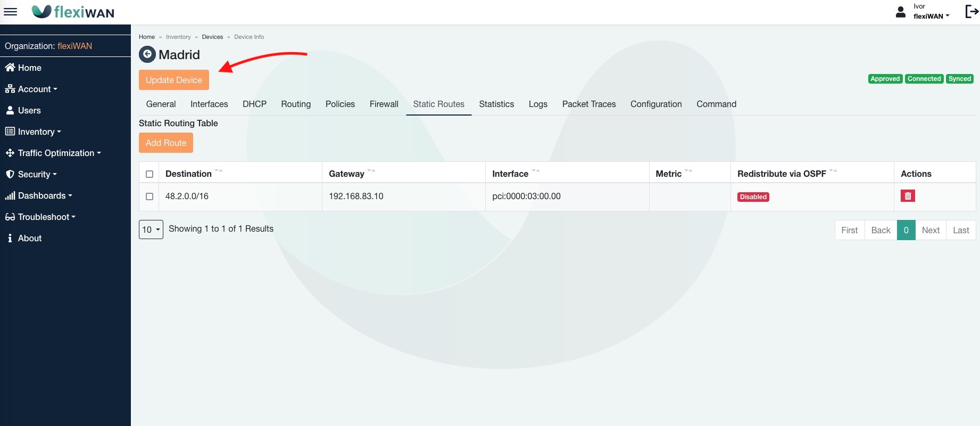Click the Add Route button
The height and width of the screenshot is (426, 980).
point(166,143)
